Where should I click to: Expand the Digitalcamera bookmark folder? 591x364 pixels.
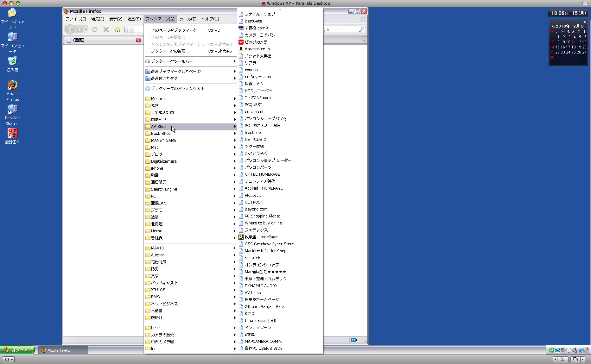190,161
